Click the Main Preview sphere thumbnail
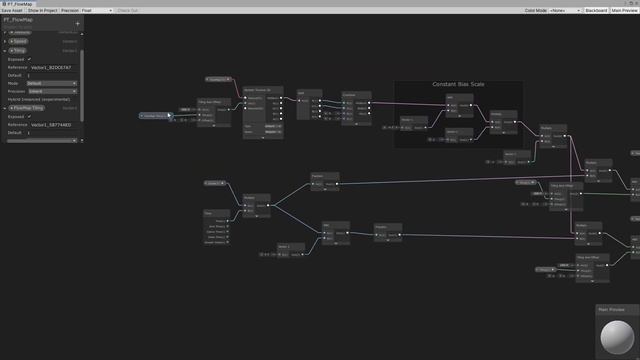The image size is (640, 360). 617,337
